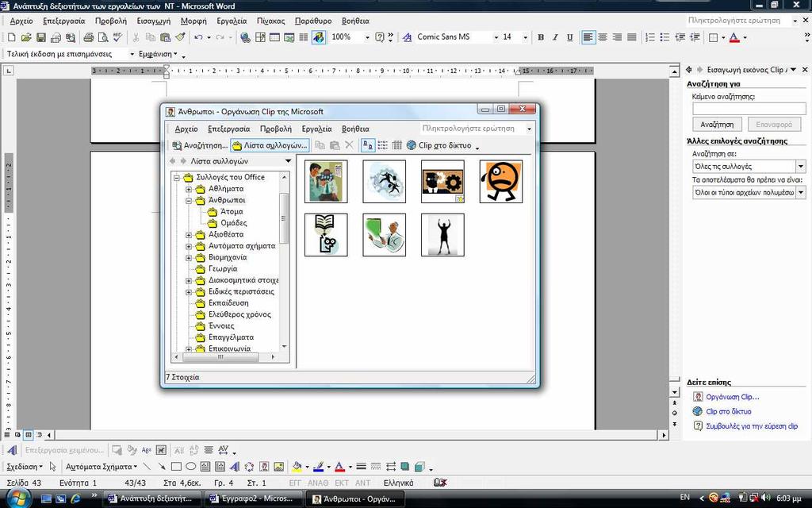Open Word's Παράθυρο menu
812x508 pixels.
pyautogui.click(x=312, y=21)
